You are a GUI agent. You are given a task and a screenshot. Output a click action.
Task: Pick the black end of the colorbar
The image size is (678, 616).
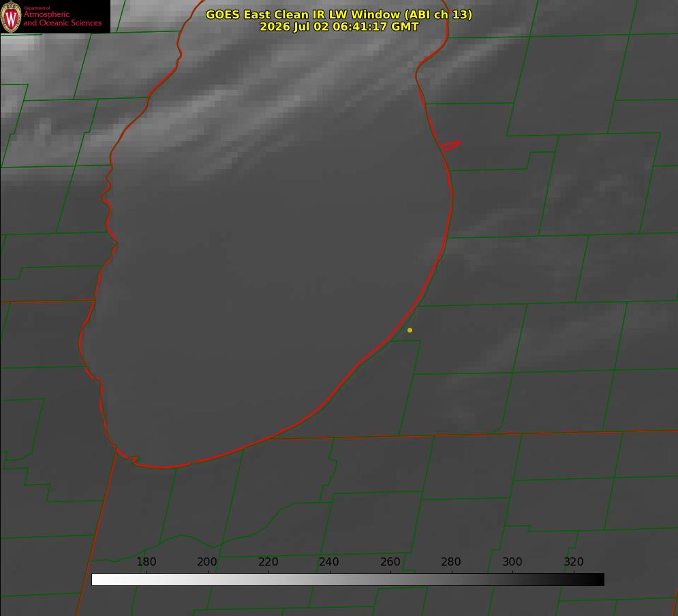(597, 579)
